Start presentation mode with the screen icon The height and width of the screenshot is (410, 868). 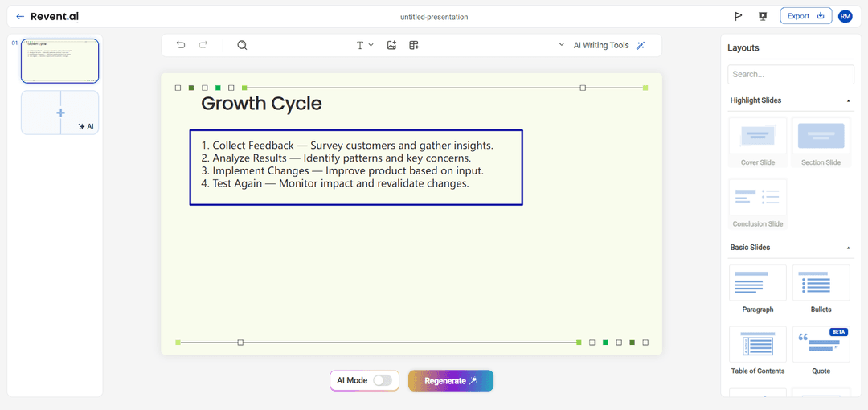click(x=762, y=17)
